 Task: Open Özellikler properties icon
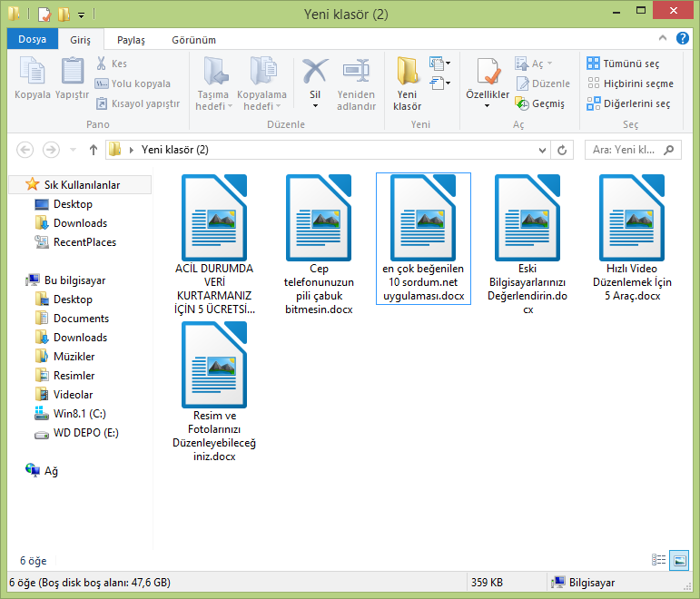click(x=488, y=71)
